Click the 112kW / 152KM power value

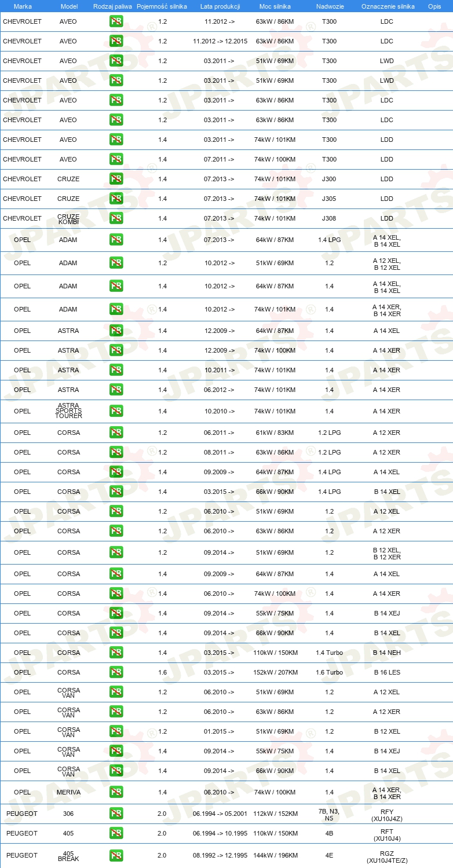pyautogui.click(x=275, y=814)
